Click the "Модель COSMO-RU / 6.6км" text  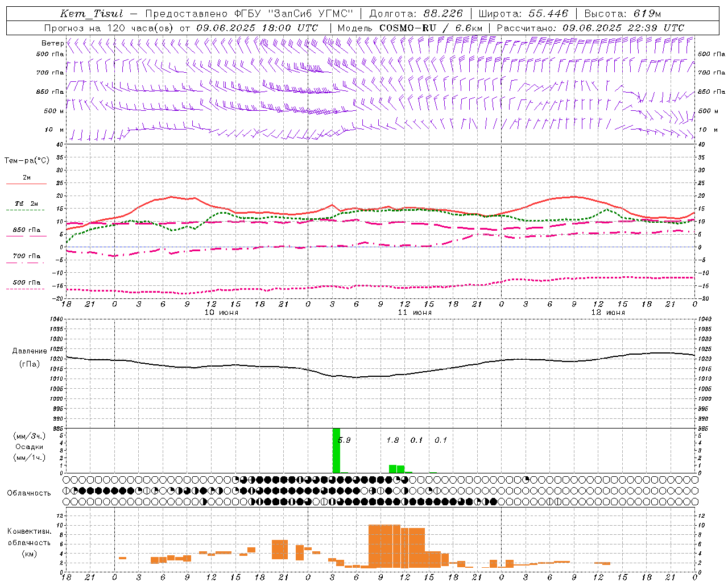(410, 28)
